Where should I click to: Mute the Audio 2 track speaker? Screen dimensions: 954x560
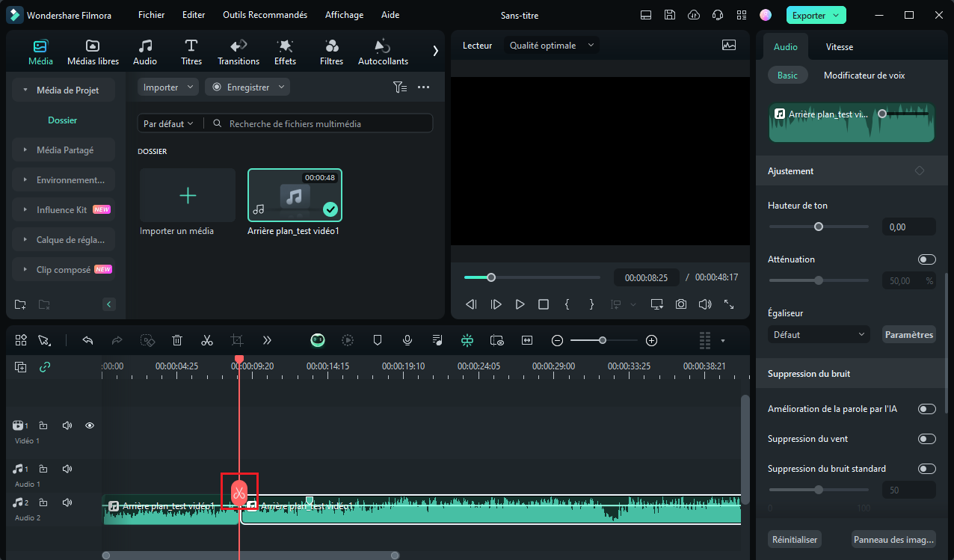click(x=67, y=502)
